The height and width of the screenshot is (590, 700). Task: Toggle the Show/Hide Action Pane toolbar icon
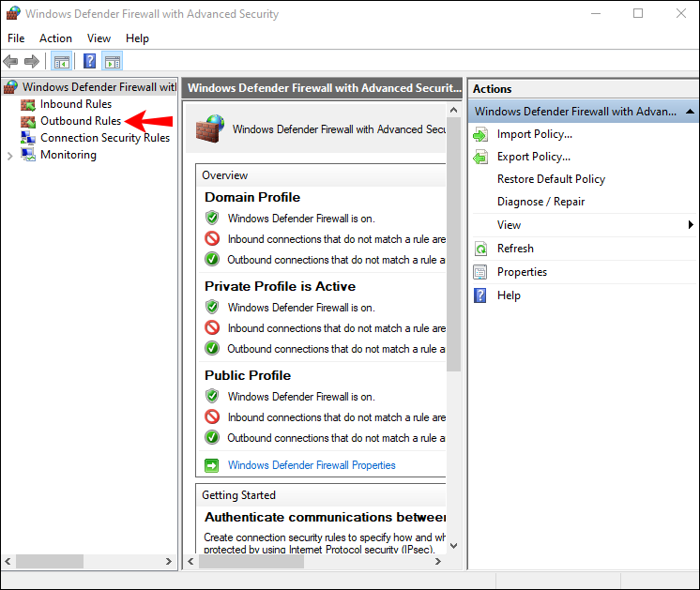pos(112,62)
